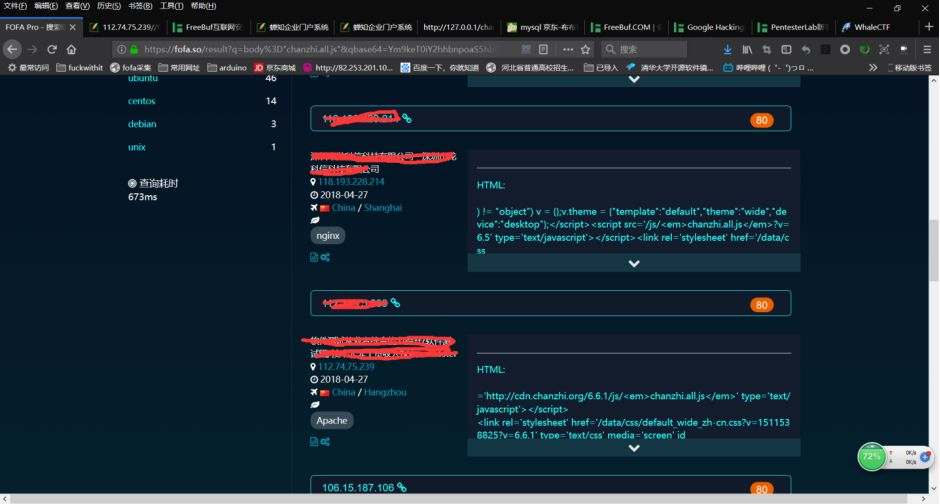940x504 pixels.
Task: Click document icon under Apache tag
Action: click(314, 442)
